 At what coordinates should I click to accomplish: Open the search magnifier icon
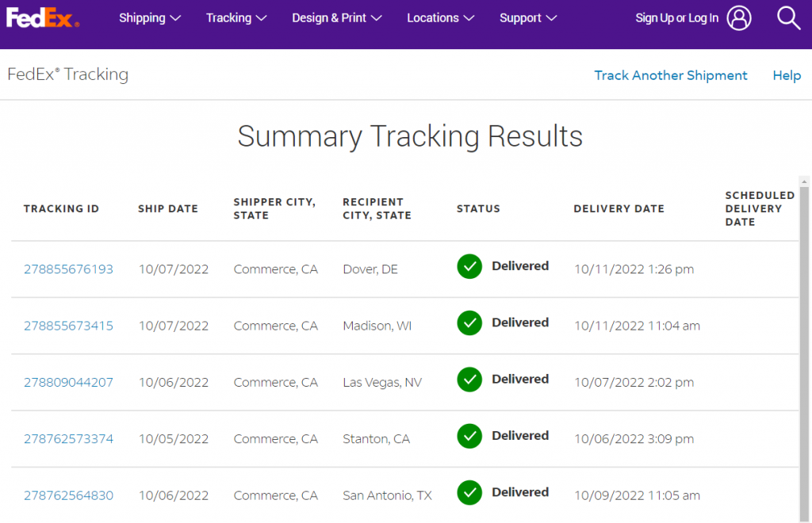pyautogui.click(x=788, y=18)
